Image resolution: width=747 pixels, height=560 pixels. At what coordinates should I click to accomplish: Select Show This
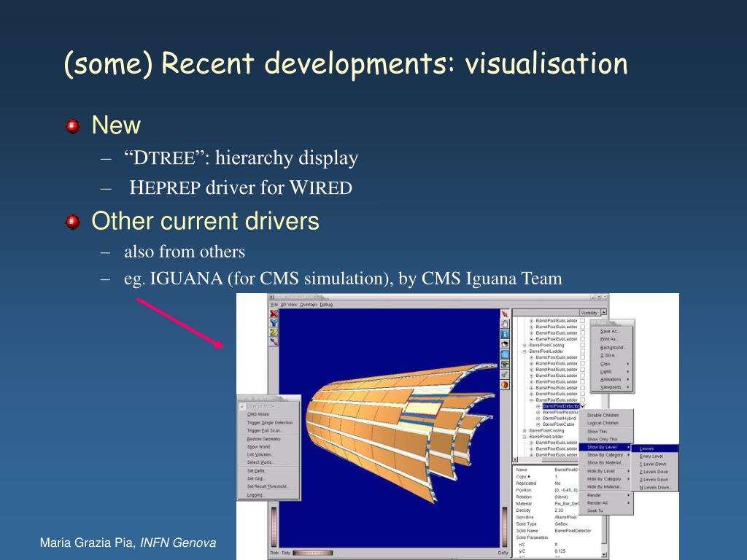pyautogui.click(x=606, y=432)
